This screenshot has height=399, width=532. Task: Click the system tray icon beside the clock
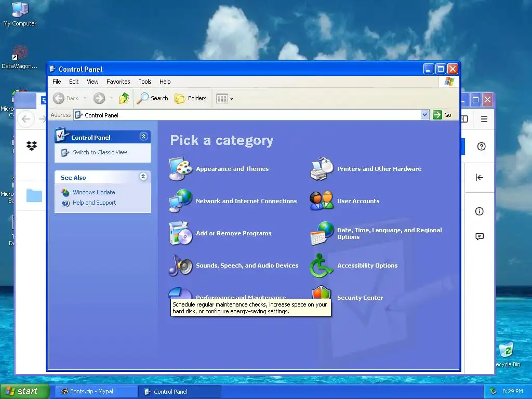click(494, 392)
